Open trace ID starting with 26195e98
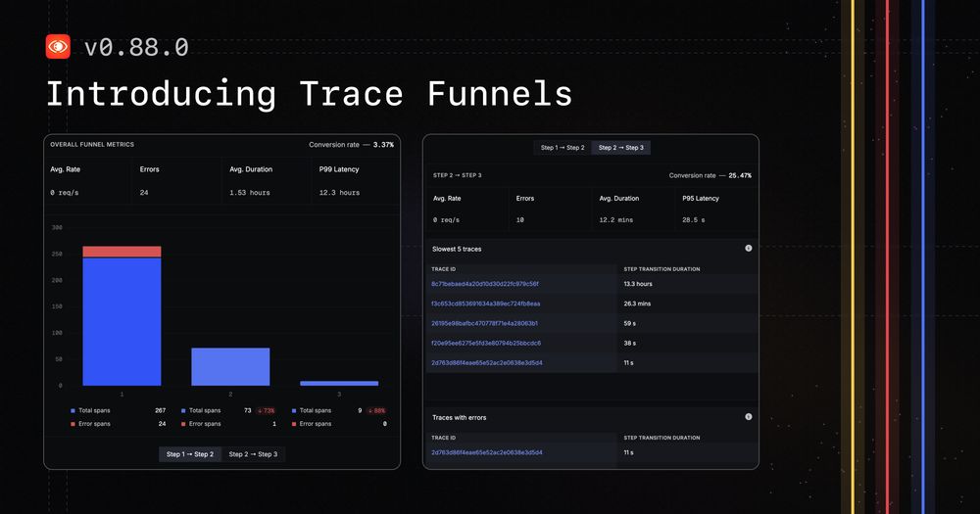 click(484, 323)
